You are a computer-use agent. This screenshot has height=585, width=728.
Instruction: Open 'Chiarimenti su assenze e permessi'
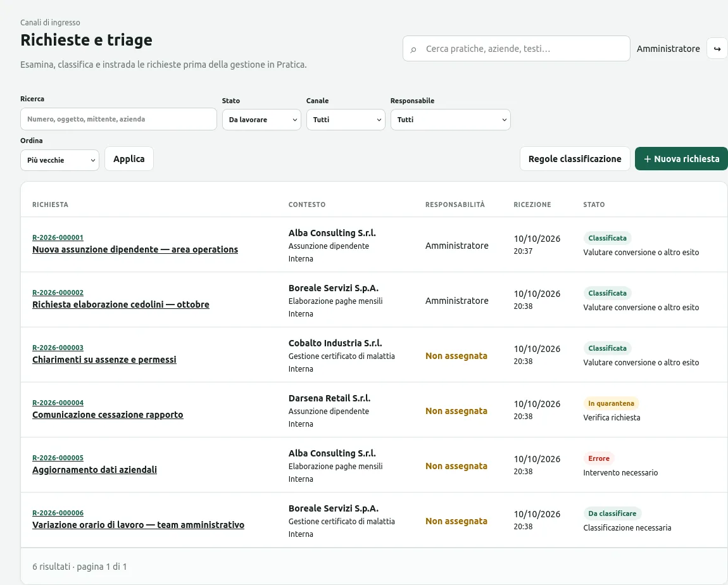[104, 360]
